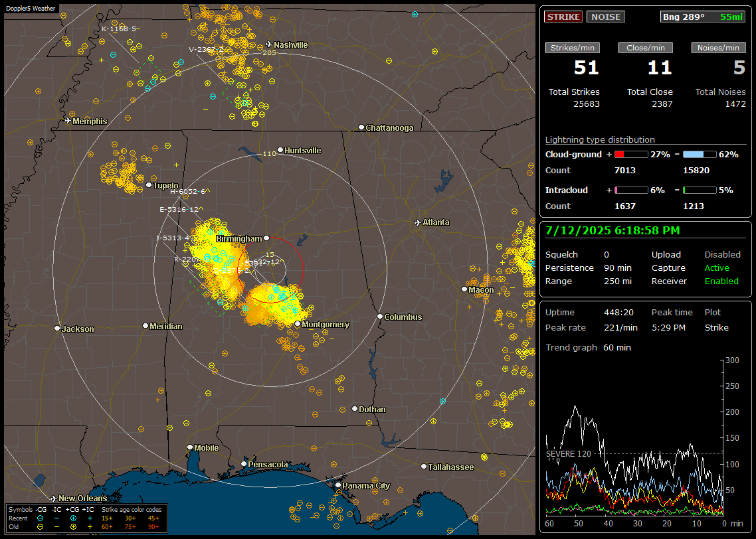
Task: Click the Tallahassee city marker dot
Action: [424, 467]
